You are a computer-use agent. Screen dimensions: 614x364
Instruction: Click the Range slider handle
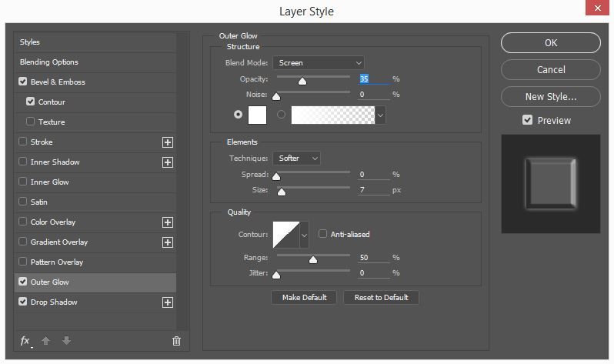point(313,259)
